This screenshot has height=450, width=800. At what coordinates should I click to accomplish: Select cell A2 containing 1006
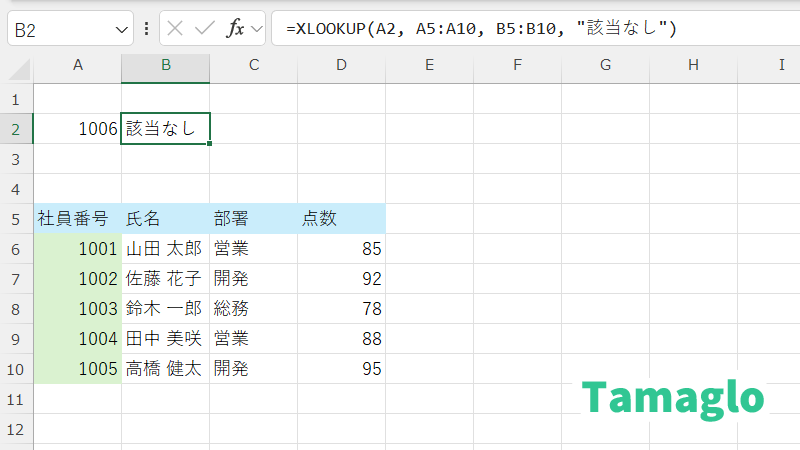pos(77,129)
